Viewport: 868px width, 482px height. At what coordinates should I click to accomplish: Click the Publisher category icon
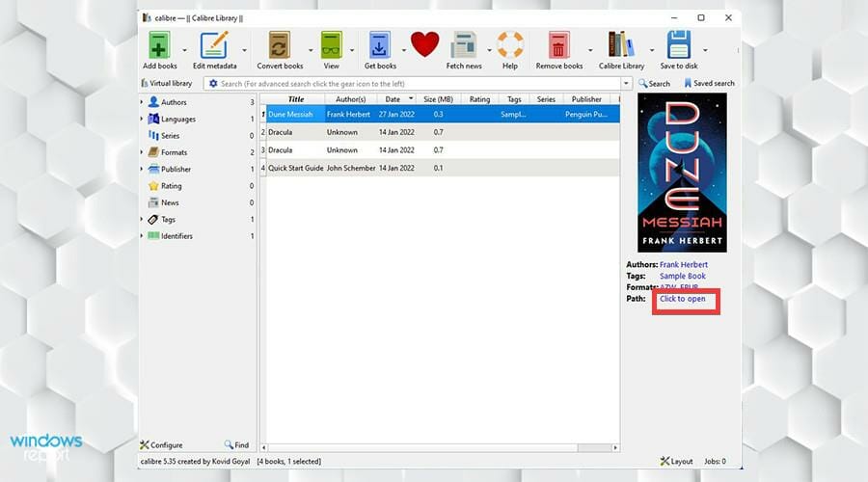pyautogui.click(x=154, y=169)
